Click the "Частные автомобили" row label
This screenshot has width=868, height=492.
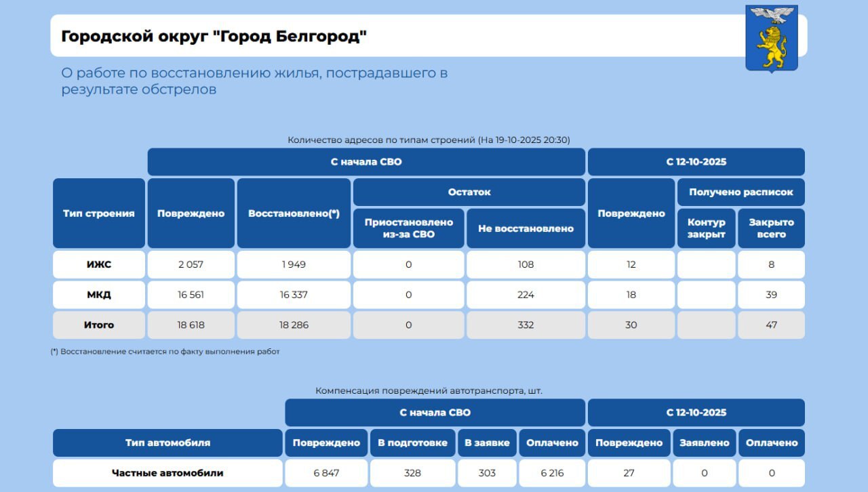click(167, 473)
